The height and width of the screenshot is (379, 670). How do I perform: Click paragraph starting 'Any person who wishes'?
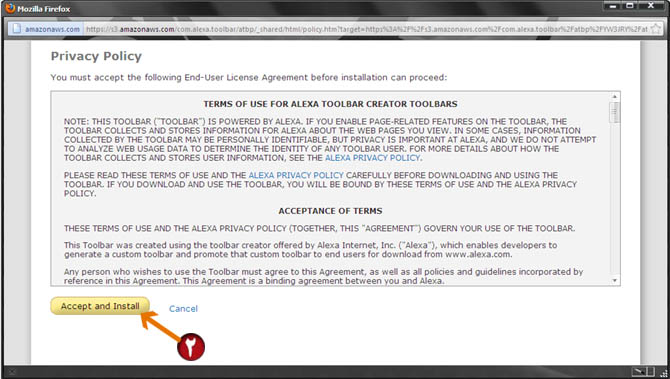(323, 276)
